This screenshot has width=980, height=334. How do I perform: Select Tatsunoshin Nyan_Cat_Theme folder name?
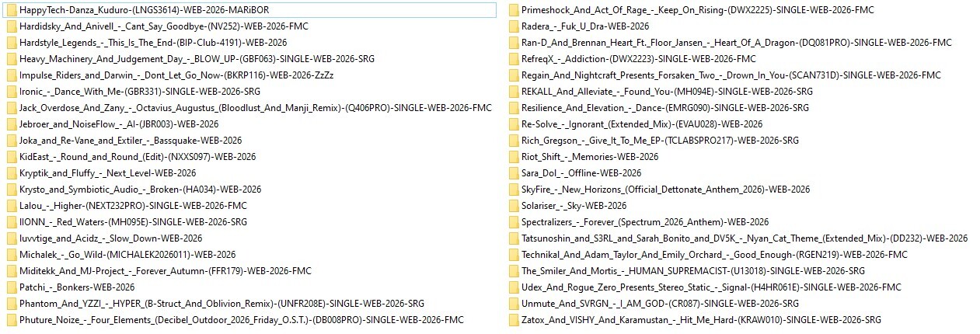click(x=745, y=238)
